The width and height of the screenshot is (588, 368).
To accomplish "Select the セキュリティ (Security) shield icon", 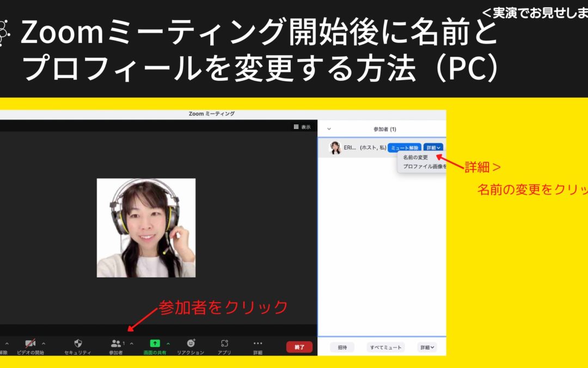I will 77,344.
